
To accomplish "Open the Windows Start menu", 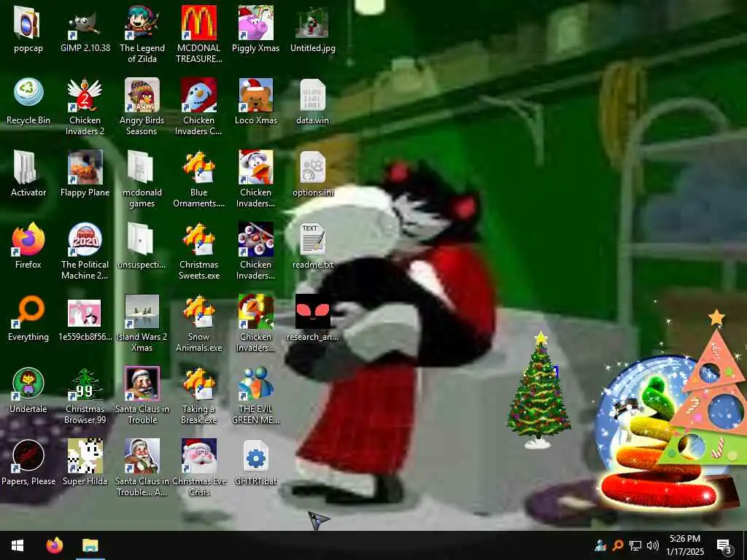I will tap(18, 545).
